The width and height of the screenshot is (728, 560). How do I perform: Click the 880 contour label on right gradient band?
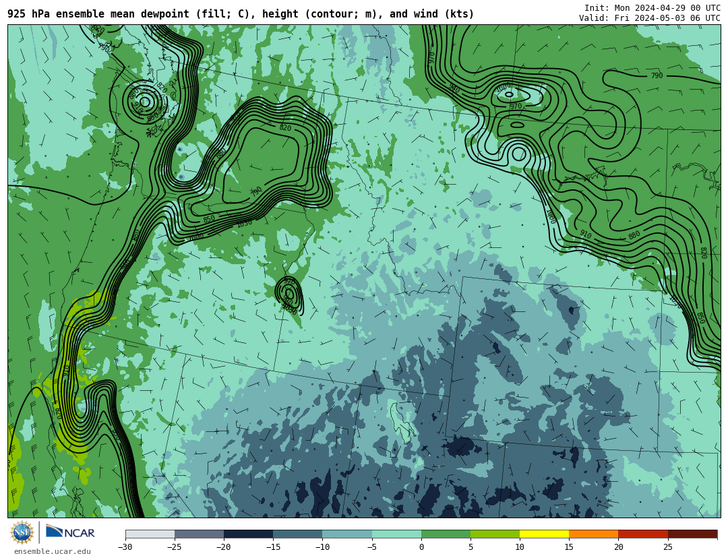click(x=634, y=235)
